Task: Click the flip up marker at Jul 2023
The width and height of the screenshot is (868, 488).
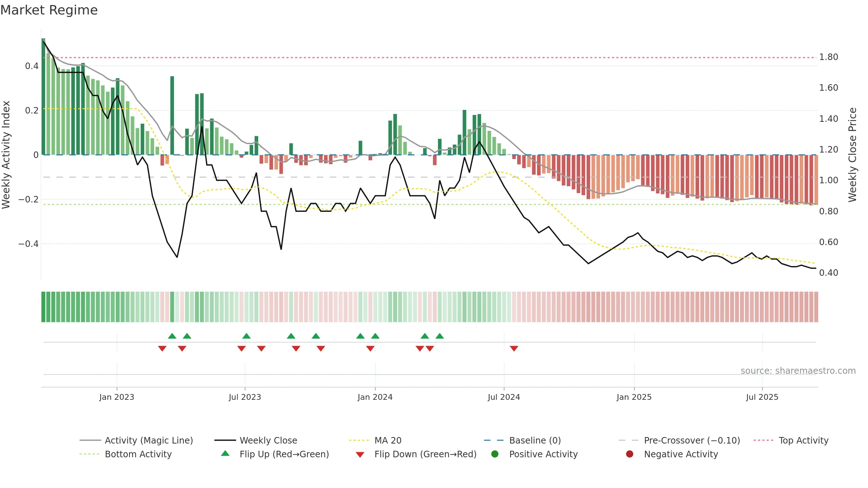Action: [246, 336]
